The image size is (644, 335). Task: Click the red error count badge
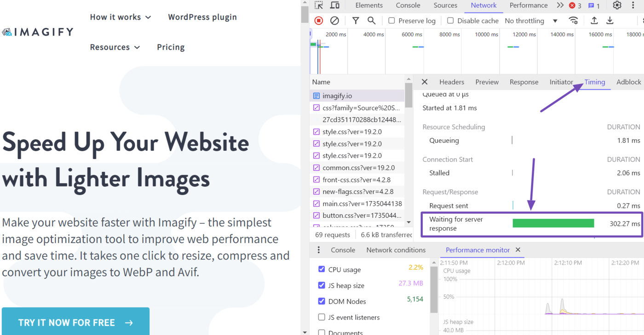tap(575, 6)
